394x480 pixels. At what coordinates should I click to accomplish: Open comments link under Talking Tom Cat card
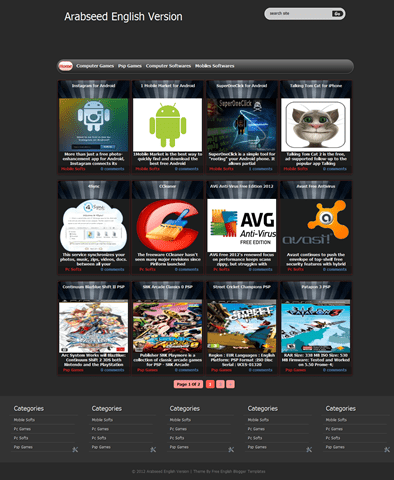(335, 169)
